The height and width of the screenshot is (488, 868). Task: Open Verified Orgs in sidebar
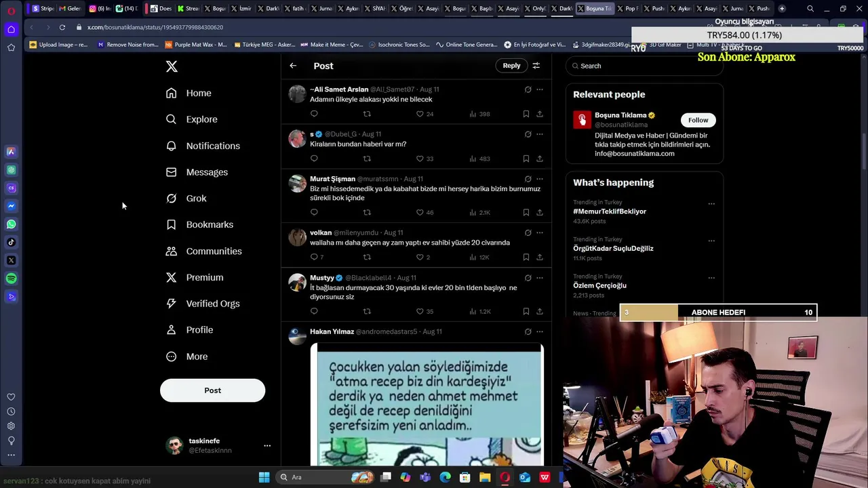(203, 304)
